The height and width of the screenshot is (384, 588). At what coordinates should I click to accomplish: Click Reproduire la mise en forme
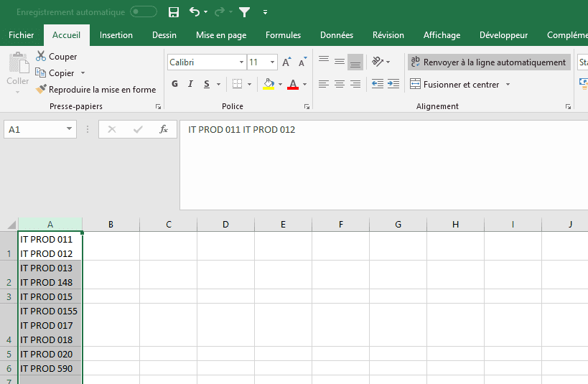point(96,90)
